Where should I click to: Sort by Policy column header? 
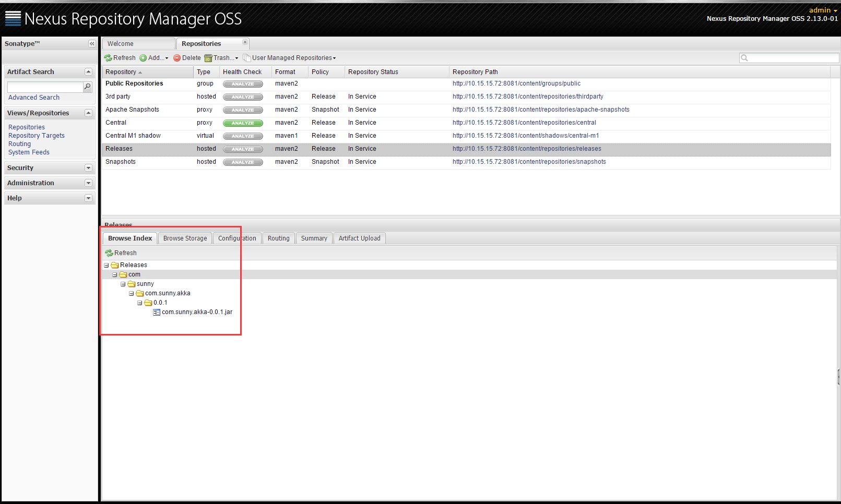coord(326,72)
